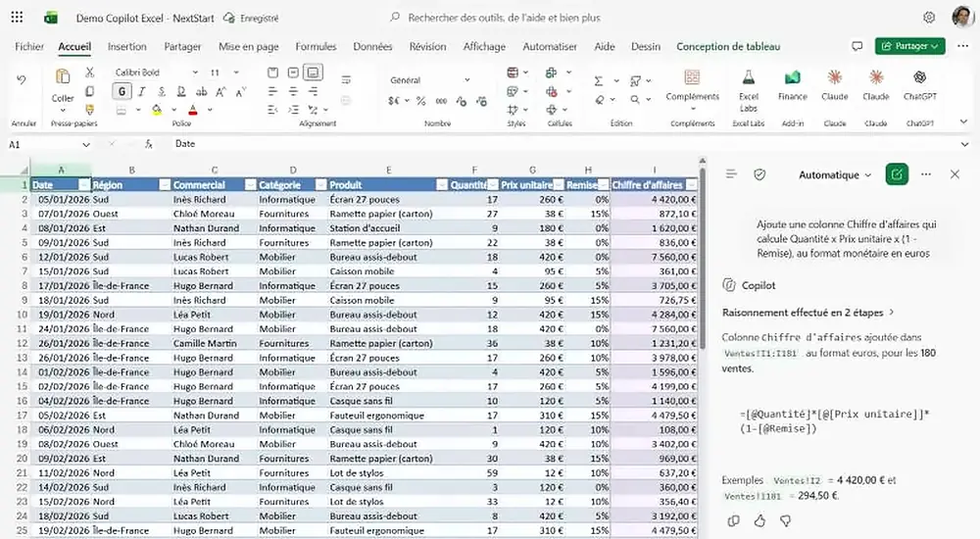Viewport: 980px width, 539px height.
Task: Launch the ChatGPT add-in
Action: [x=919, y=77]
